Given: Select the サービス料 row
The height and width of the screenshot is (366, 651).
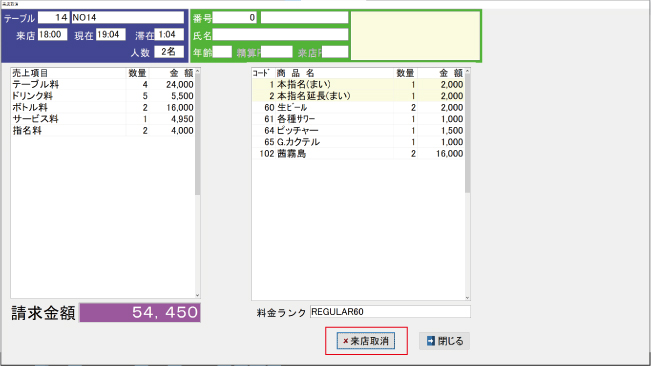Looking at the screenshot, I should tap(103, 119).
